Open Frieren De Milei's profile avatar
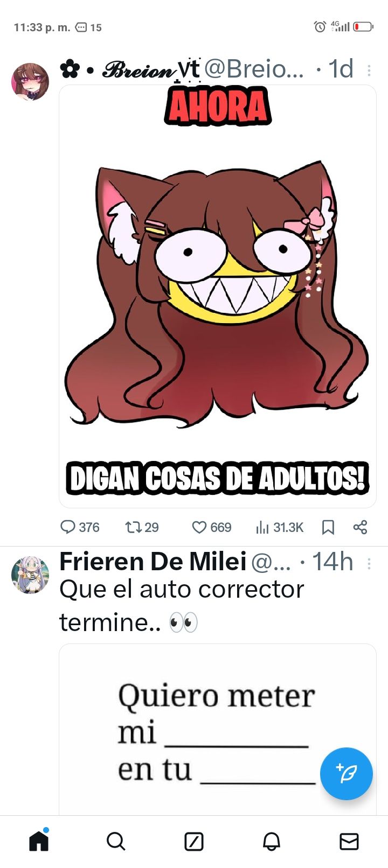The width and height of the screenshot is (388, 868). click(x=30, y=575)
